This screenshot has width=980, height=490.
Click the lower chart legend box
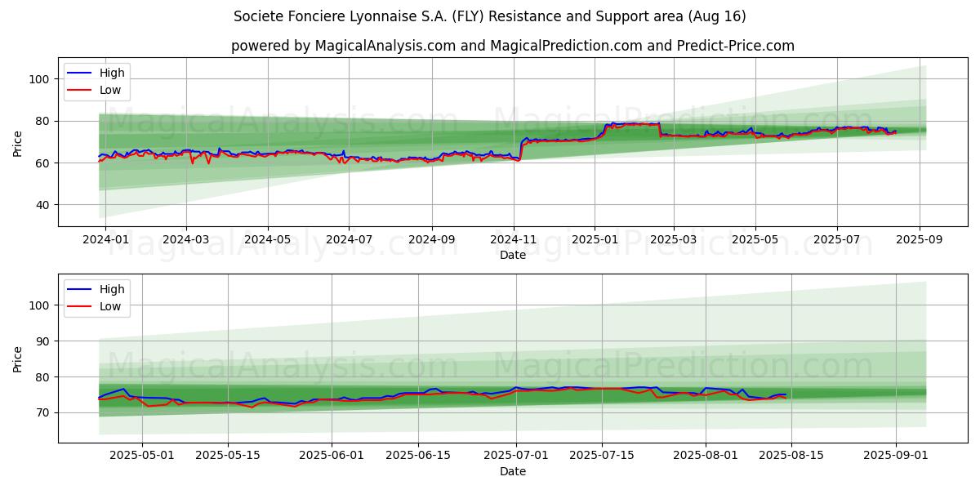97,298
